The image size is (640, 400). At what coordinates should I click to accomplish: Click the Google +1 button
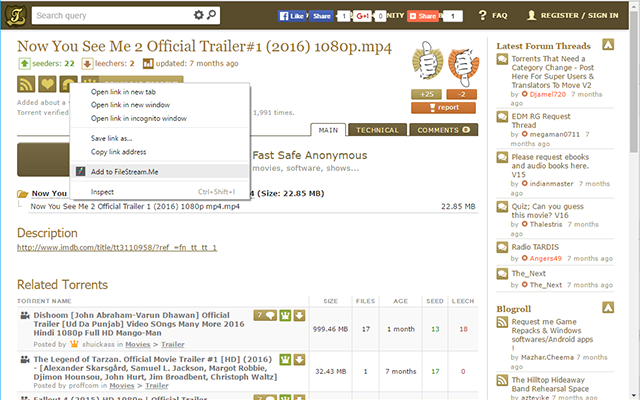tap(362, 16)
